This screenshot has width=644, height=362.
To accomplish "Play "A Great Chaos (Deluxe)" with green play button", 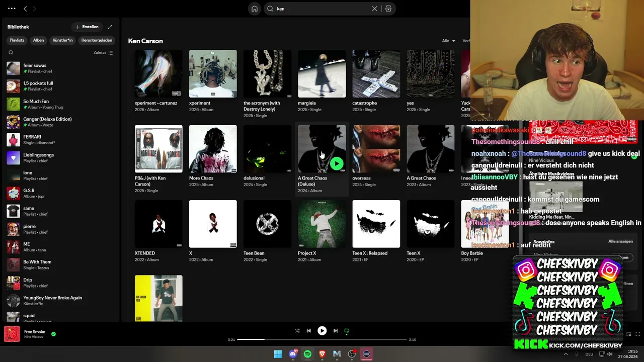I will [x=337, y=163].
